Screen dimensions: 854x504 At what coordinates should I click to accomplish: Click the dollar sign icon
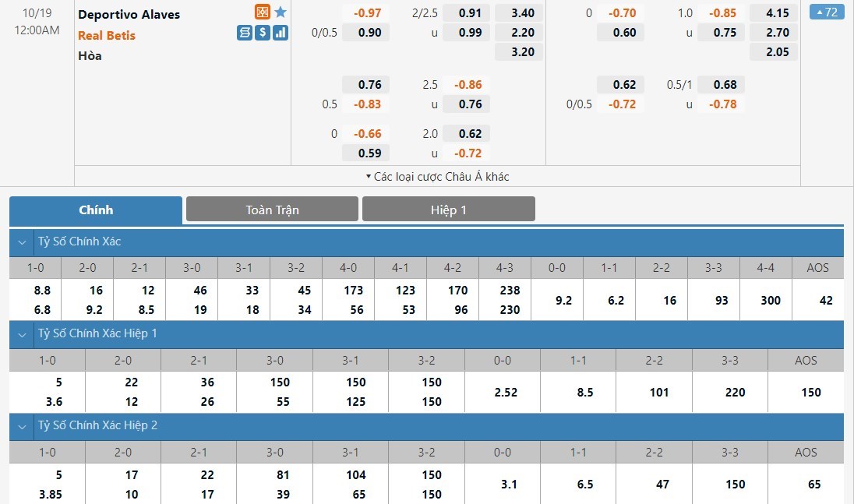click(x=263, y=33)
